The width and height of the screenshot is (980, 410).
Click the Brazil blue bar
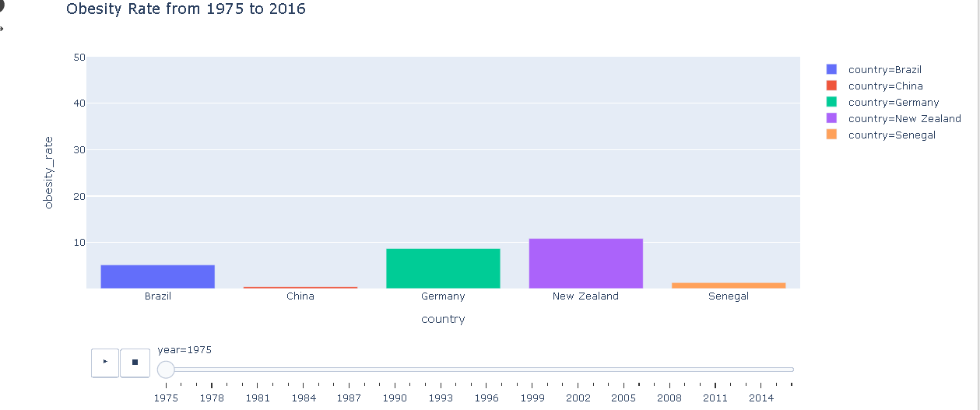click(x=157, y=277)
